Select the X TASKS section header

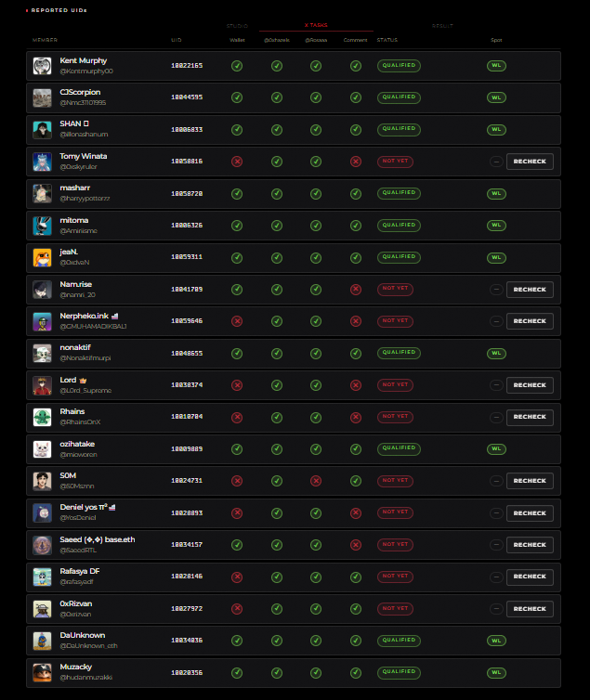[316, 25]
